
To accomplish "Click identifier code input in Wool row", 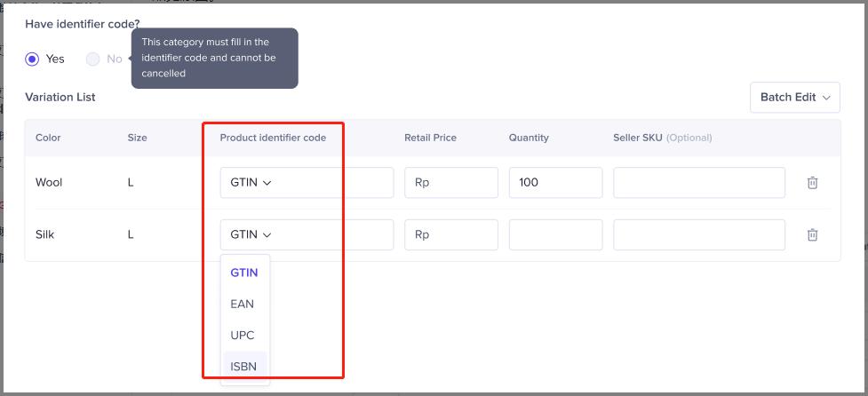I will coord(333,182).
